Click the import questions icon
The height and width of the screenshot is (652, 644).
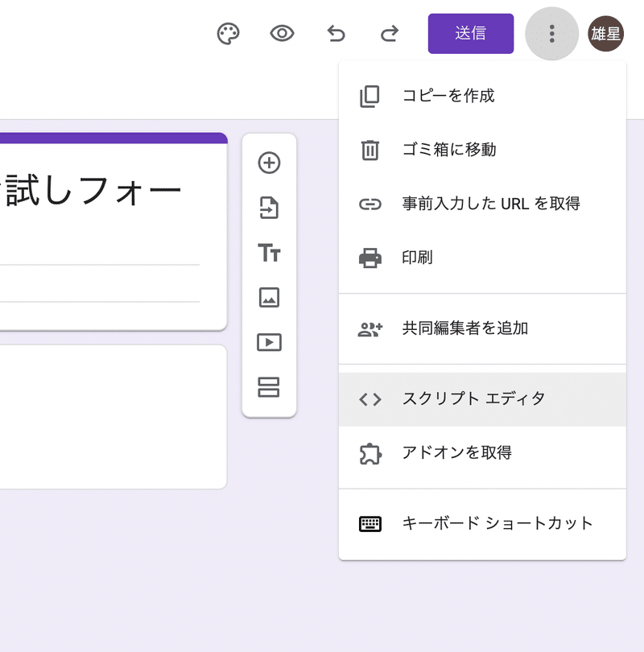click(269, 208)
